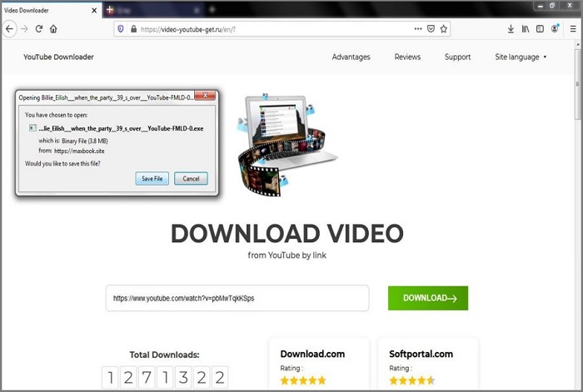This screenshot has height=392, width=583.
Task: Reload the page with the refresh icon
Action: tap(38, 28)
